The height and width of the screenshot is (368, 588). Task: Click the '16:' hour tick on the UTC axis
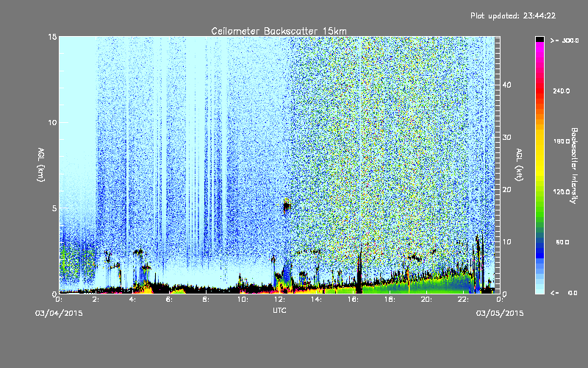[x=353, y=300]
